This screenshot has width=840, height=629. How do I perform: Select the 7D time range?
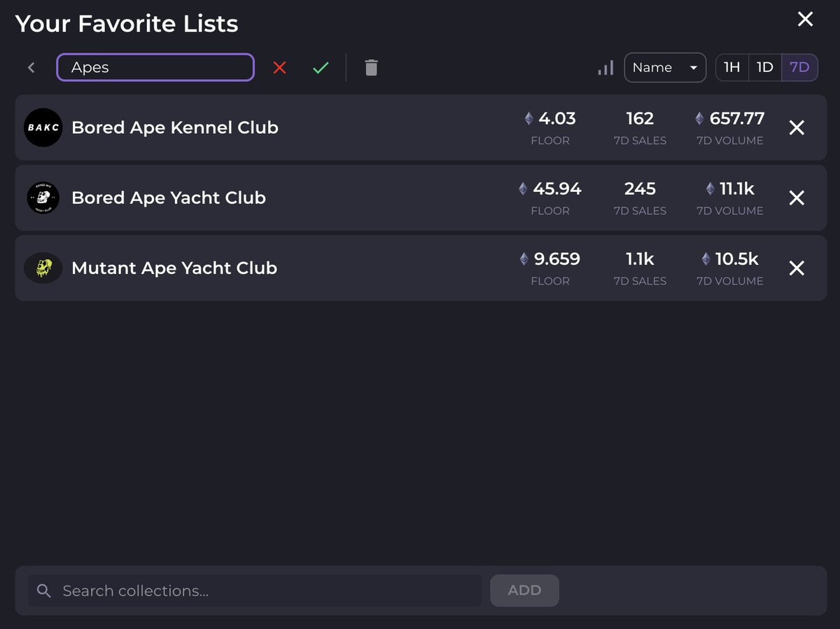799,67
